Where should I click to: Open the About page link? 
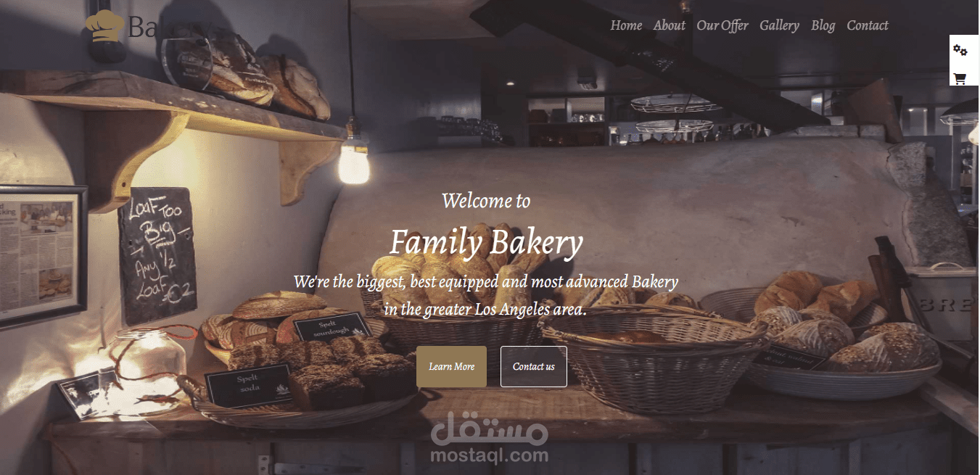click(669, 25)
